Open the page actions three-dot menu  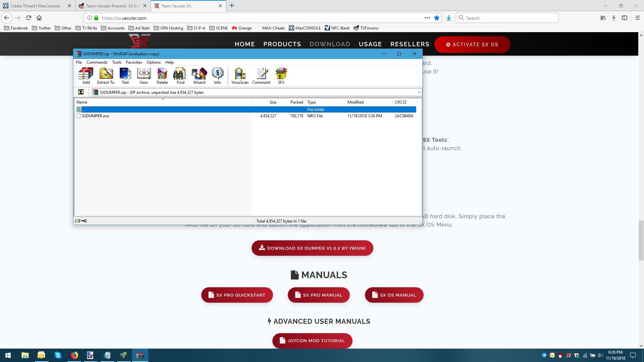coord(427,18)
